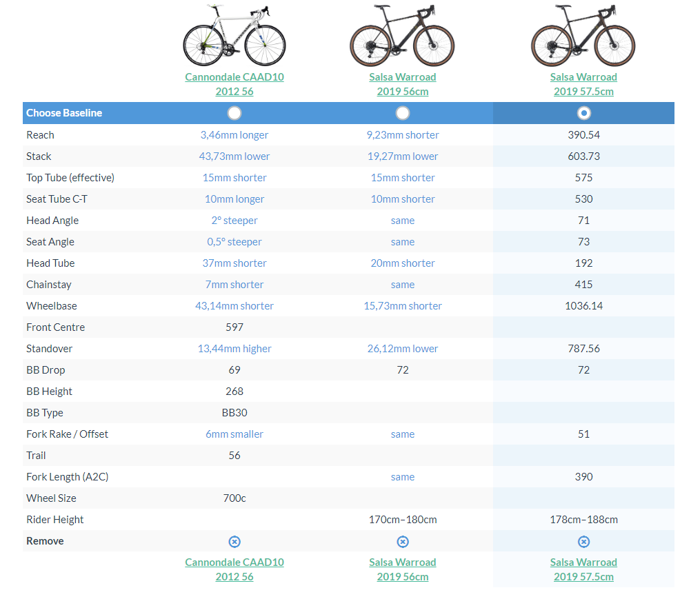
Task: Click the Head Tube row label
Action: 50,263
